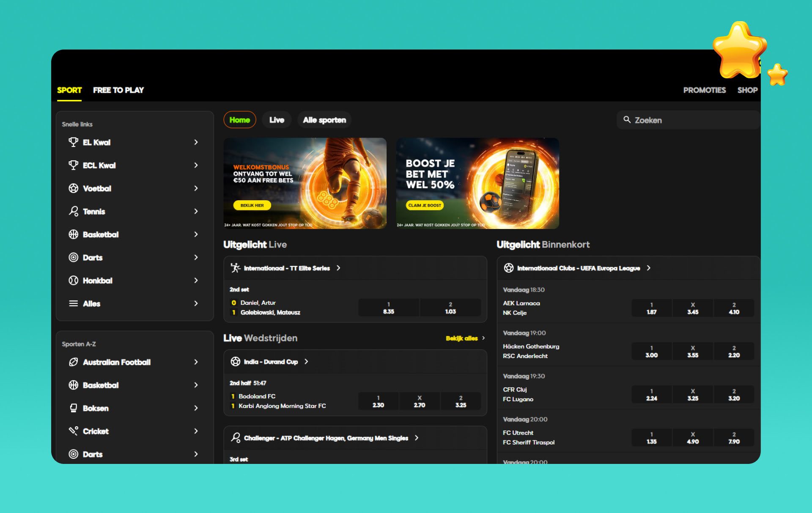Select 1.87 odds for AEK Larnaca
812x513 pixels.
(651, 308)
